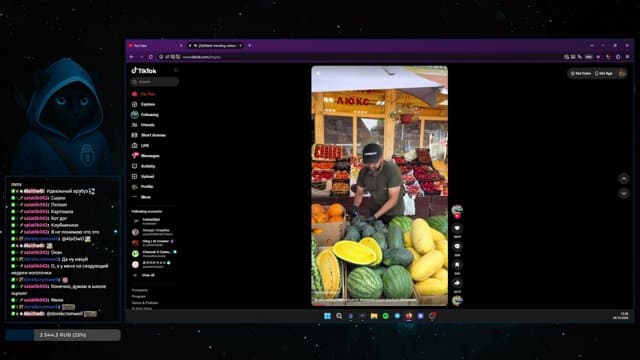Open File Explorer from taskbar

374,316
